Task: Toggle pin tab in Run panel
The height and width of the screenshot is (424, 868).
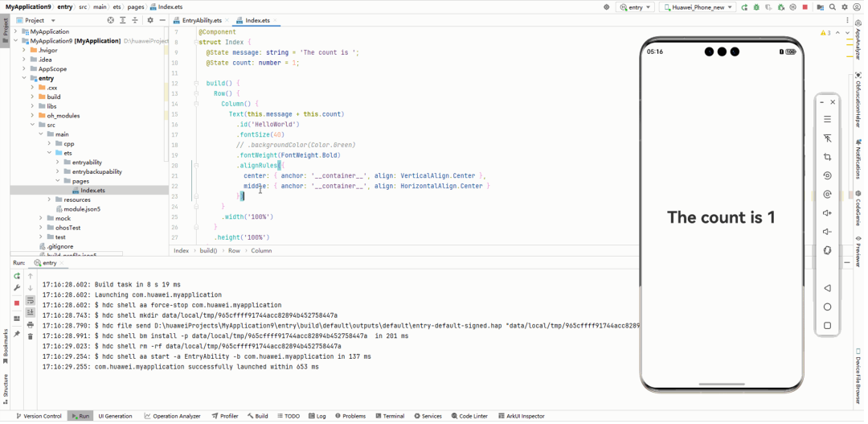Action: pos(17,334)
